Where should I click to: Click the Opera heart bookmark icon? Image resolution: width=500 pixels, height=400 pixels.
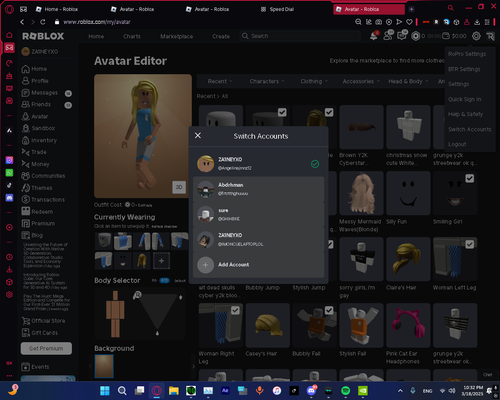[x=409, y=22]
